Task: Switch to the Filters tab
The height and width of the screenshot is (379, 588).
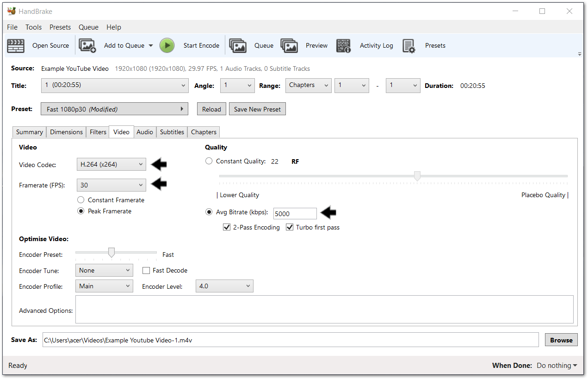Action: click(98, 132)
